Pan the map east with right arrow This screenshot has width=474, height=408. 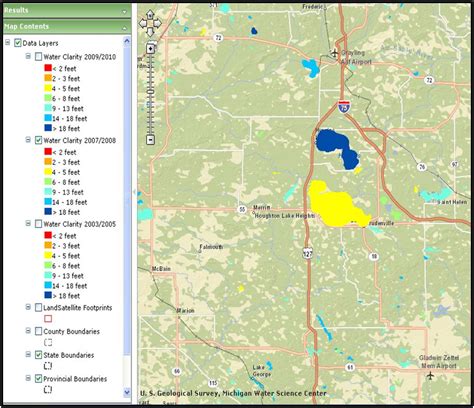(x=158, y=23)
